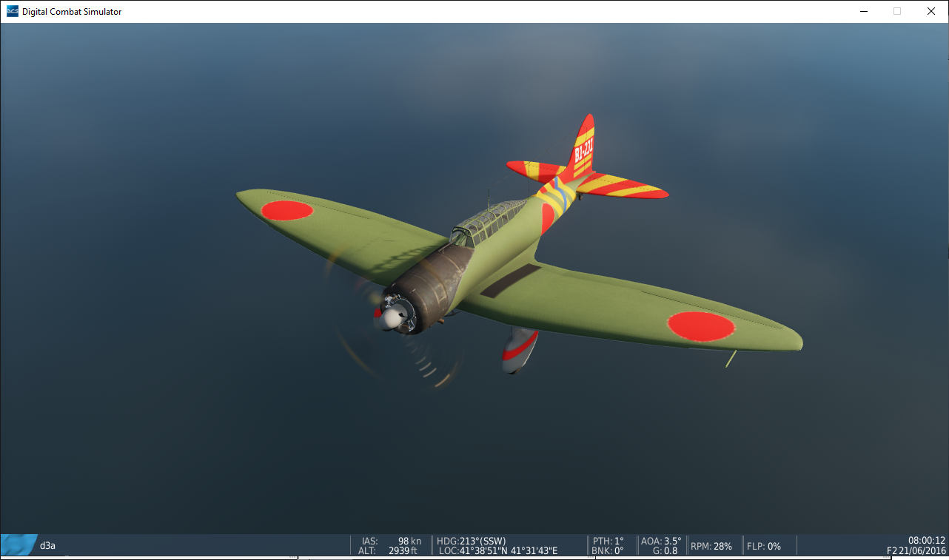
Task: Click the F2 21/06/2016 date label
Action: [x=916, y=551]
